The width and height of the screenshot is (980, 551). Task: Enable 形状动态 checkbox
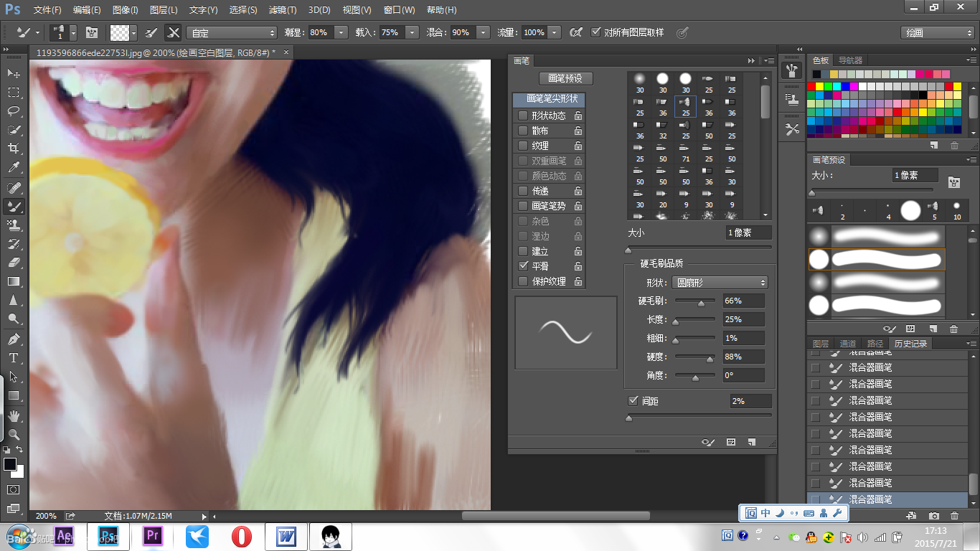point(523,116)
